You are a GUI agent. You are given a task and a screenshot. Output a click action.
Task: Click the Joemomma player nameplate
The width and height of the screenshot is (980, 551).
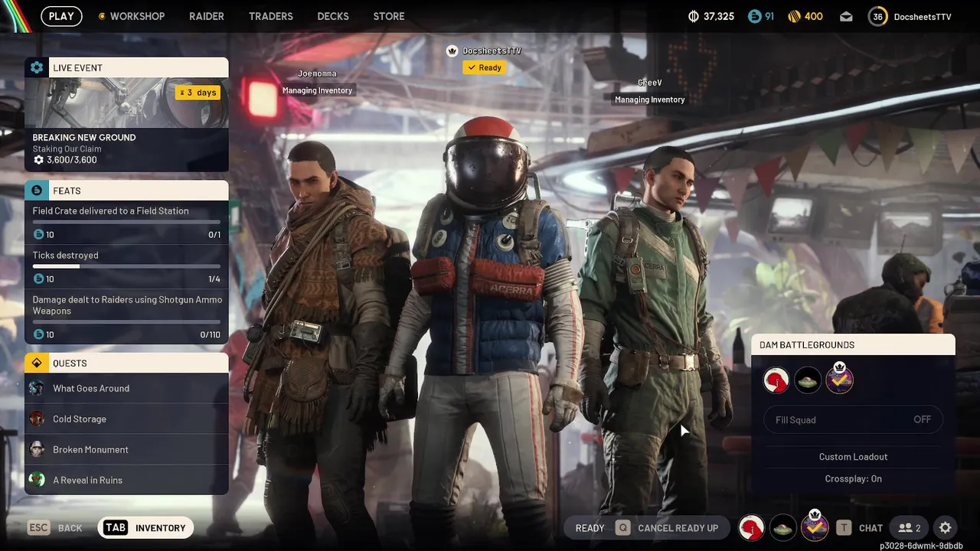tap(317, 73)
